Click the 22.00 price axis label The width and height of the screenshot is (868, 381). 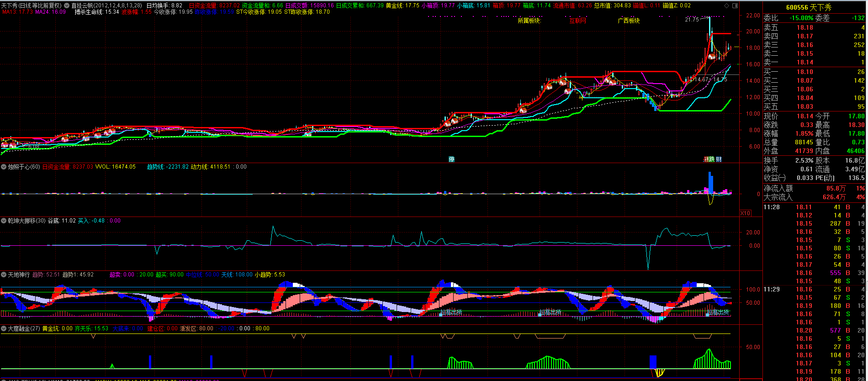(x=753, y=15)
